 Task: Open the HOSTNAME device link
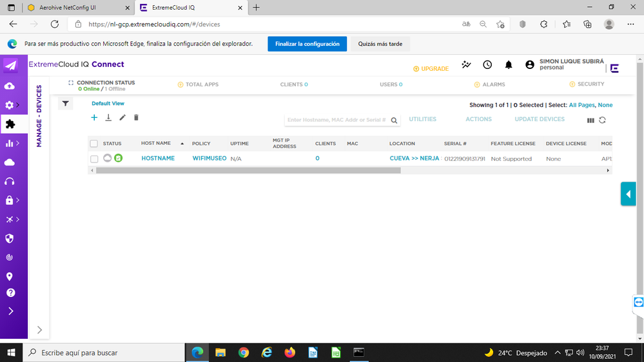(x=158, y=158)
